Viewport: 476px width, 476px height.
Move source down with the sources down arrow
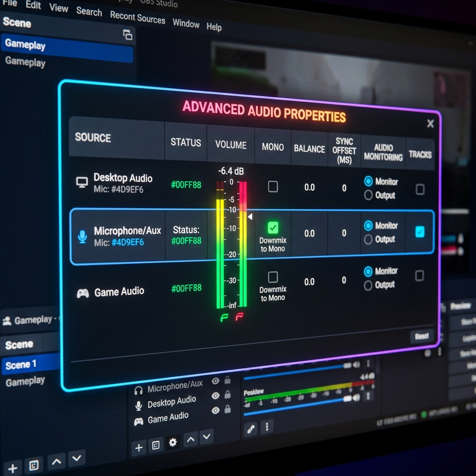click(x=207, y=436)
